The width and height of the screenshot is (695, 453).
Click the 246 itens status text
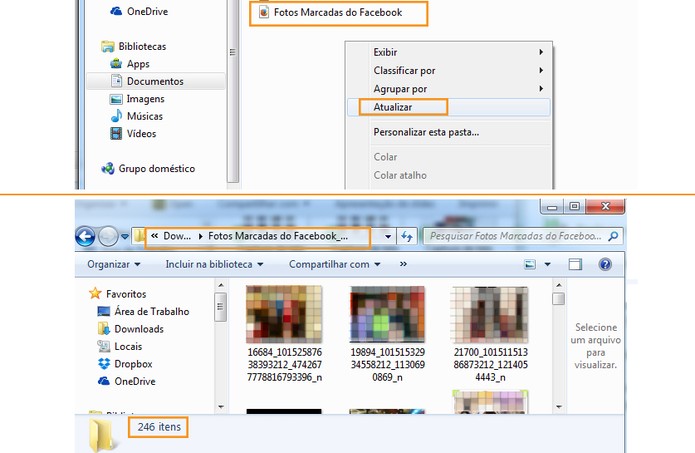159,427
